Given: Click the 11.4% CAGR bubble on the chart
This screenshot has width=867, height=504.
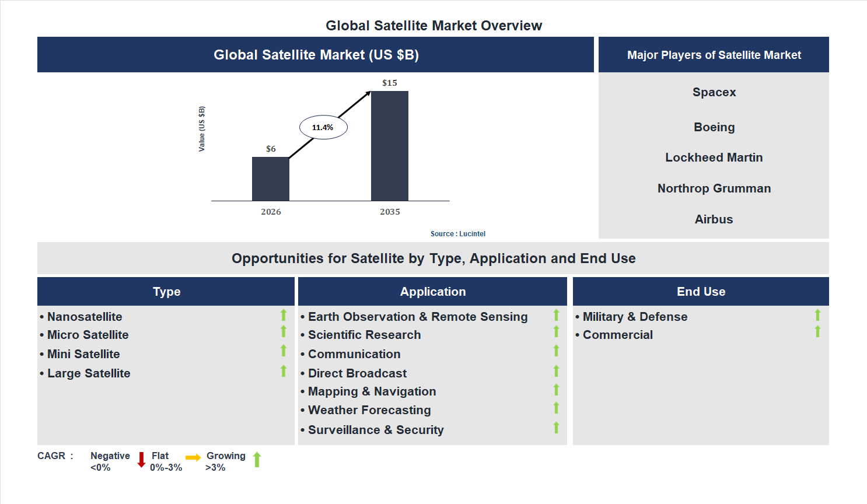Looking at the screenshot, I should [x=323, y=126].
